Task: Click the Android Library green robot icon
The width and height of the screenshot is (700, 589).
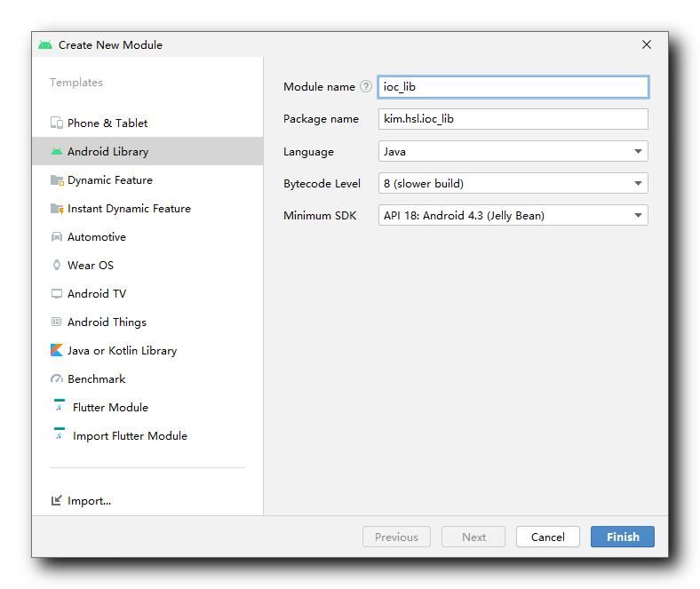Action: click(57, 151)
